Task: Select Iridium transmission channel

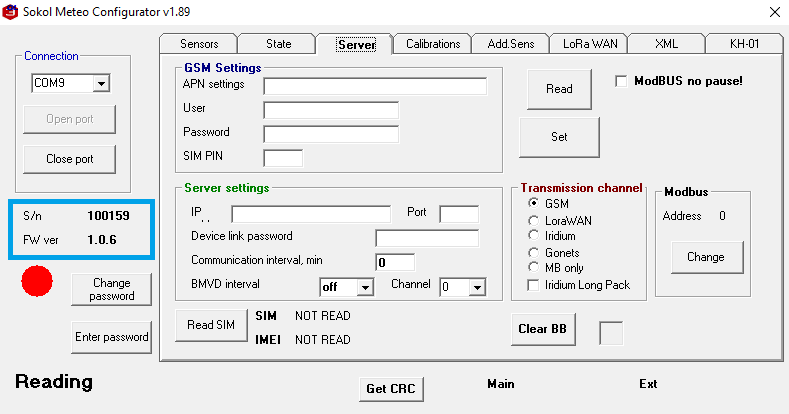Action: (533, 235)
